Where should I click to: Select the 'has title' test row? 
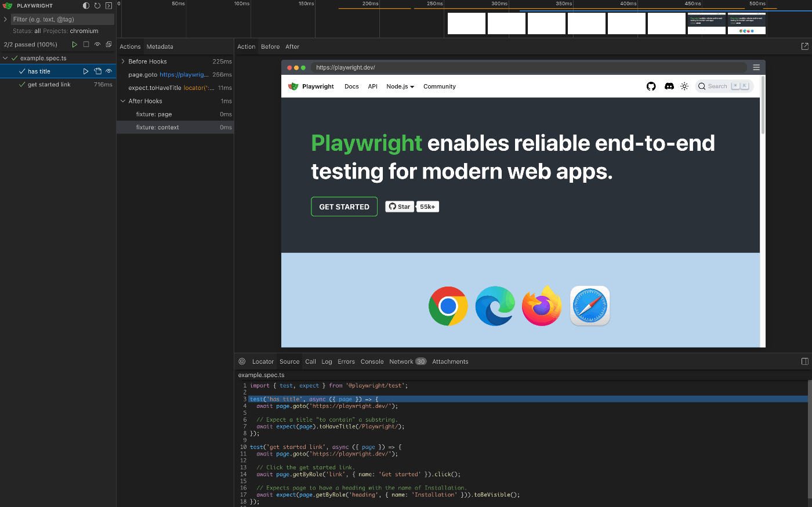pyautogui.click(x=58, y=71)
